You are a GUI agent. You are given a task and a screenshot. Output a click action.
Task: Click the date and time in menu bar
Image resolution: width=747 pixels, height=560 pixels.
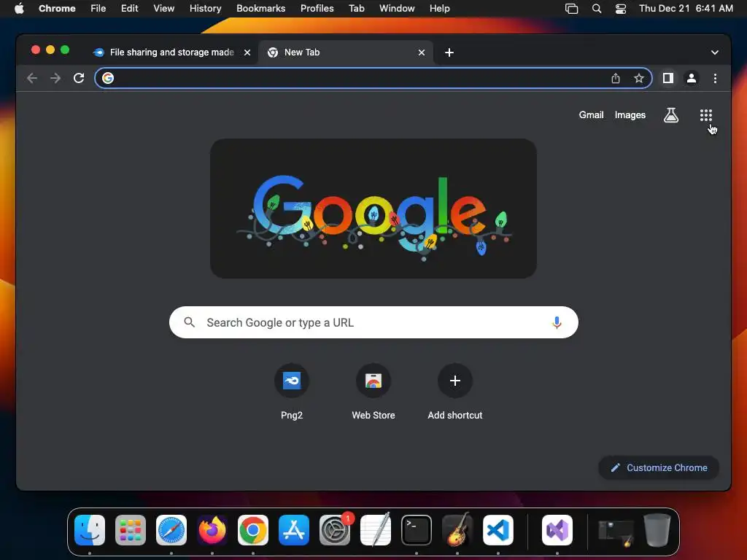[x=686, y=9]
